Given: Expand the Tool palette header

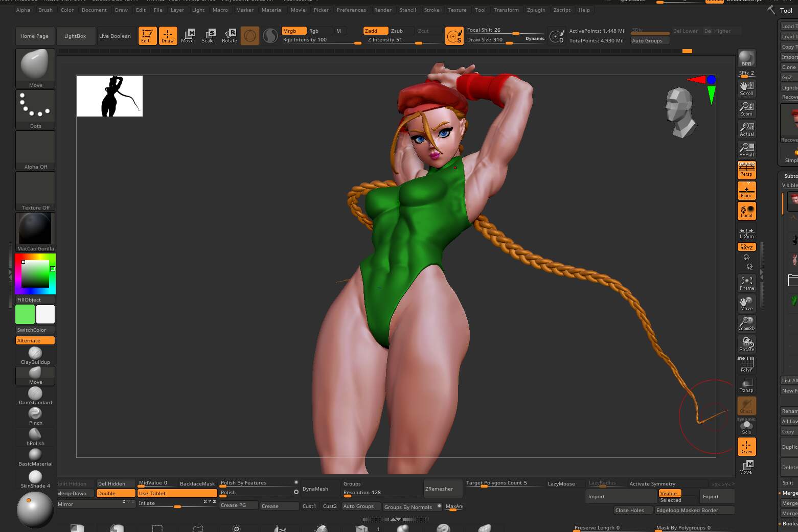Looking at the screenshot, I should coord(786,10).
